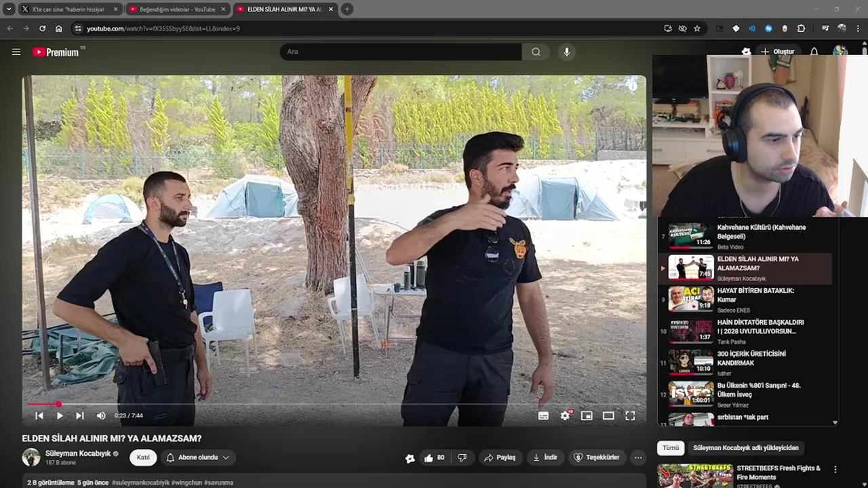Screen dimensions: 868x488
Task: Skip to next video in playlist
Action: click(80, 415)
